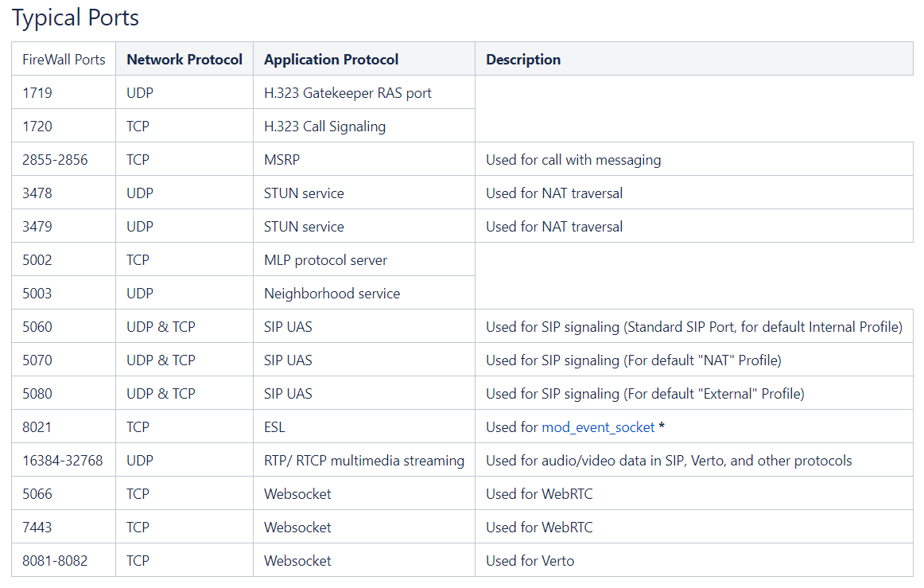The image size is (924, 588).
Task: Click the MLP protocol server cell
Action: (x=364, y=259)
